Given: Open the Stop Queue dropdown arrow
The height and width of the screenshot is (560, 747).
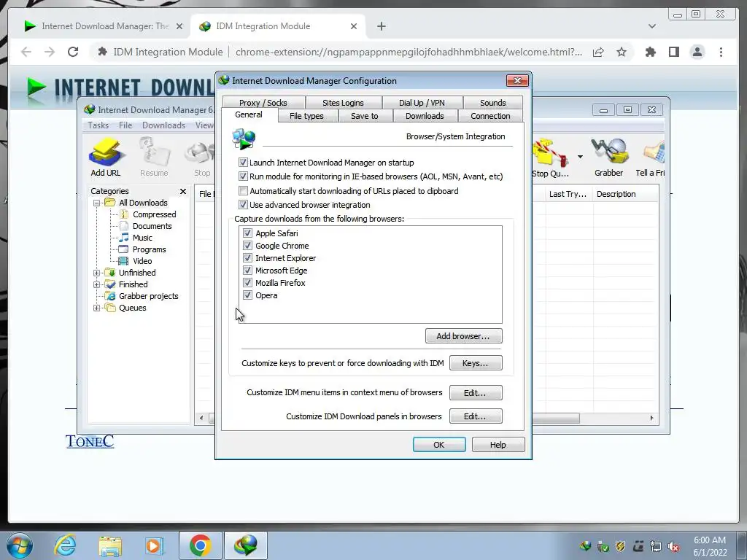Looking at the screenshot, I should tap(580, 157).
